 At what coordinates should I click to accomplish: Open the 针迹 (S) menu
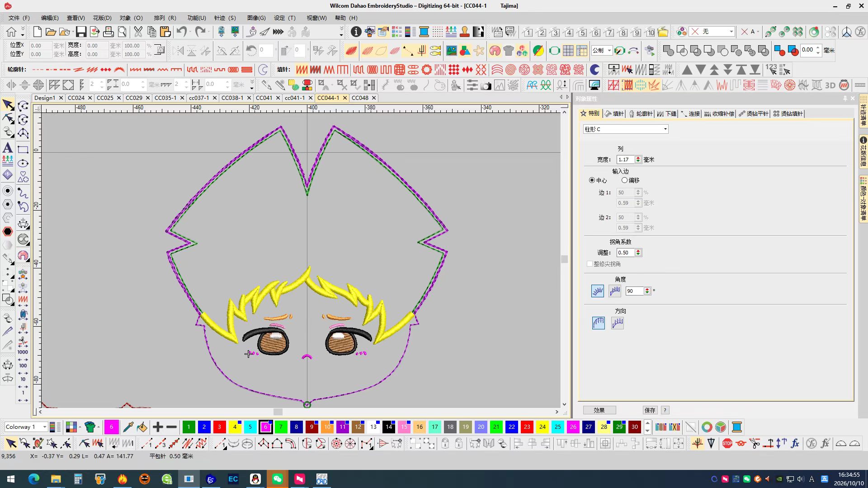pos(225,18)
